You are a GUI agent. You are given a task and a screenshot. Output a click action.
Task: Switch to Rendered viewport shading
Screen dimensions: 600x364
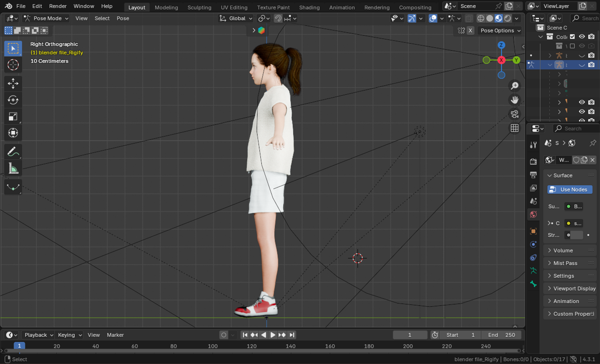(508, 18)
